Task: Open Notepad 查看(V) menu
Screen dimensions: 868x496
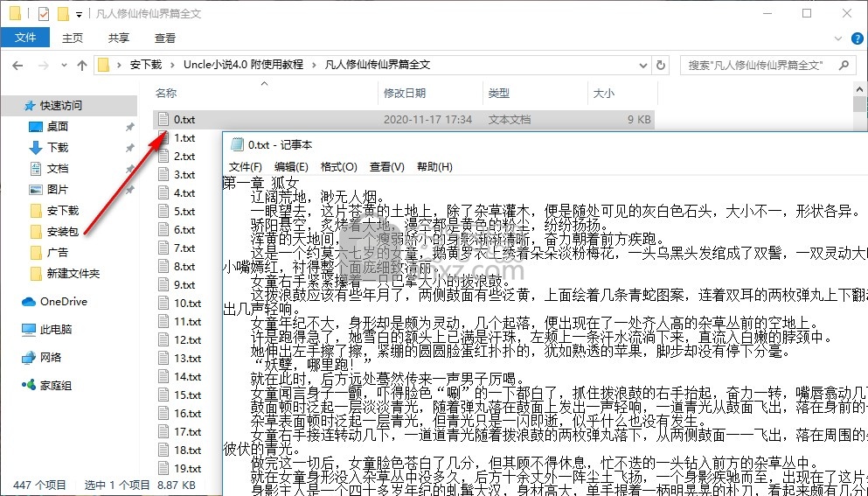Action: coord(387,167)
